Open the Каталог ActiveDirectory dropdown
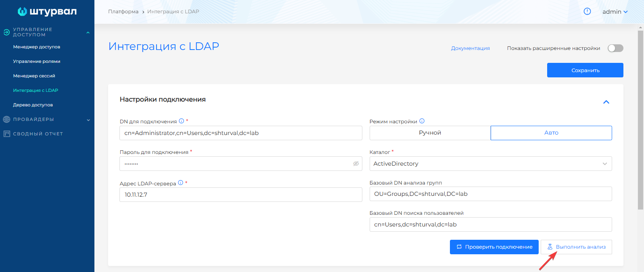Screen dimensions: 644x272 (x=490, y=164)
